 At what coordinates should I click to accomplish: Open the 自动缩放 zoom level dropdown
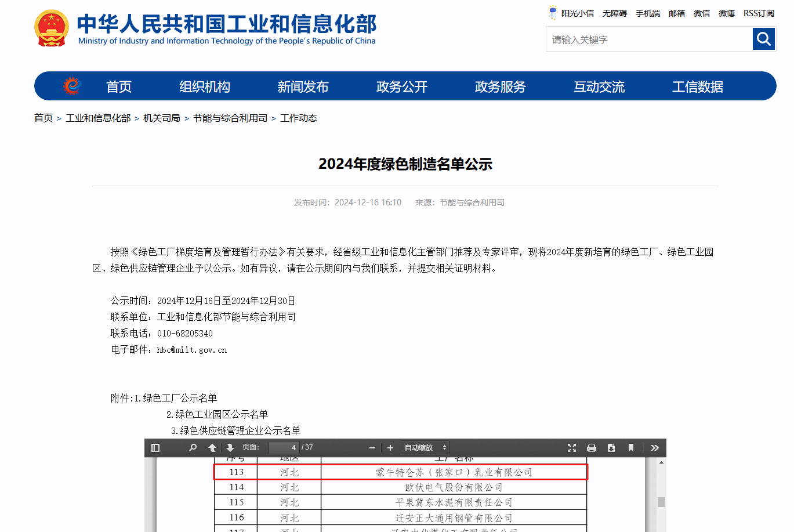tap(425, 447)
